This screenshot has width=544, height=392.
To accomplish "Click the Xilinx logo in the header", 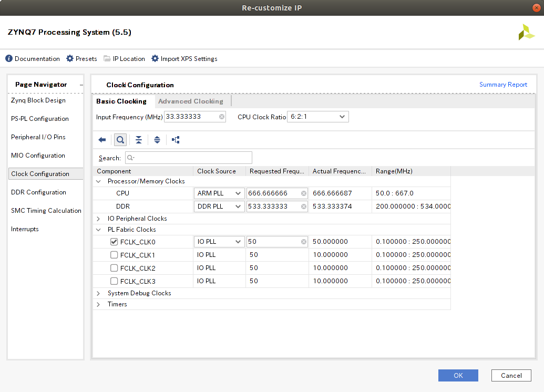I will click(x=526, y=32).
